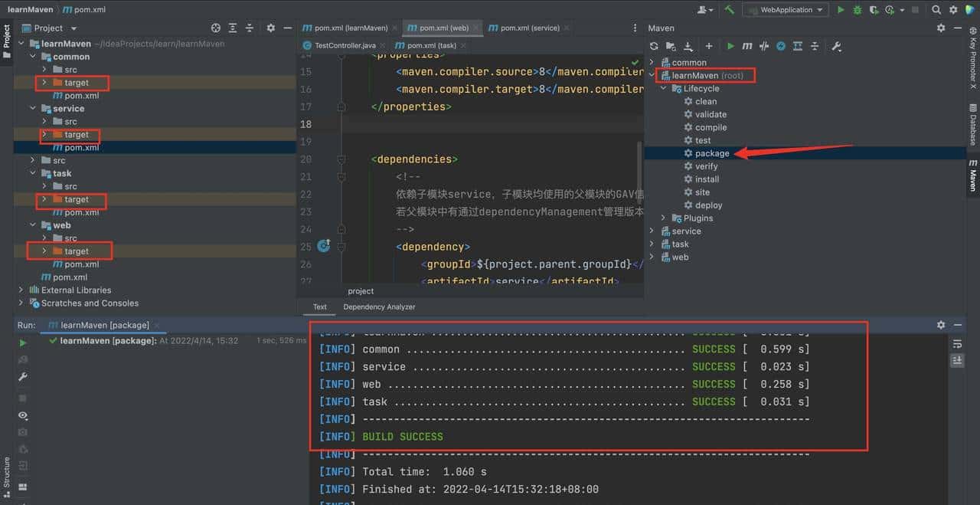The height and width of the screenshot is (505, 980).
Task: Run selected Maven build with green play
Action: 730,46
